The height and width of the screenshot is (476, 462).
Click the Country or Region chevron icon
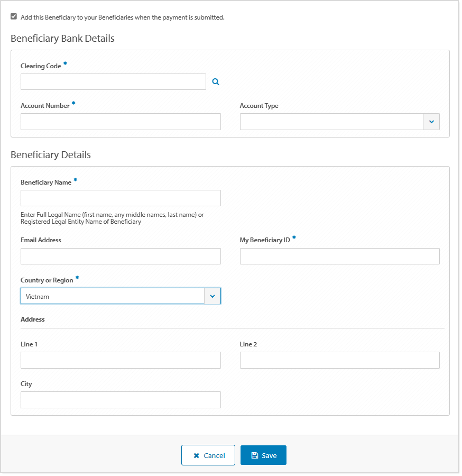[x=212, y=296]
